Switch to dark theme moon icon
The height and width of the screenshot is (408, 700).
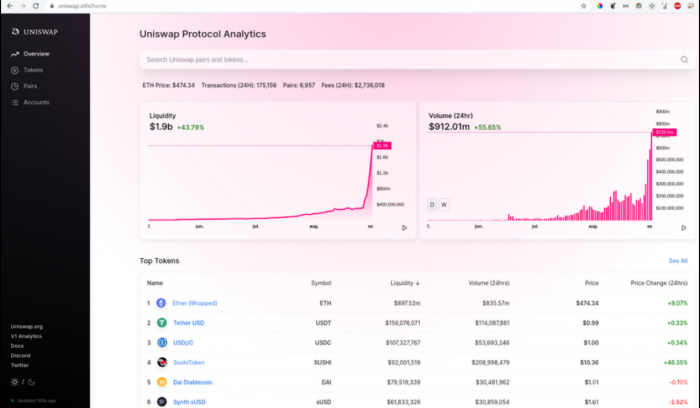[x=31, y=382]
